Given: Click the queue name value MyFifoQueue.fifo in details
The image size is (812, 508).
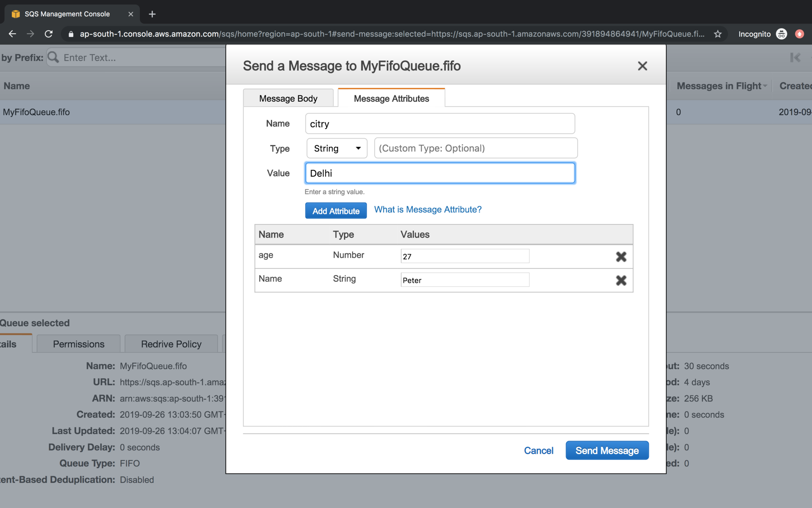Looking at the screenshot, I should [153, 366].
